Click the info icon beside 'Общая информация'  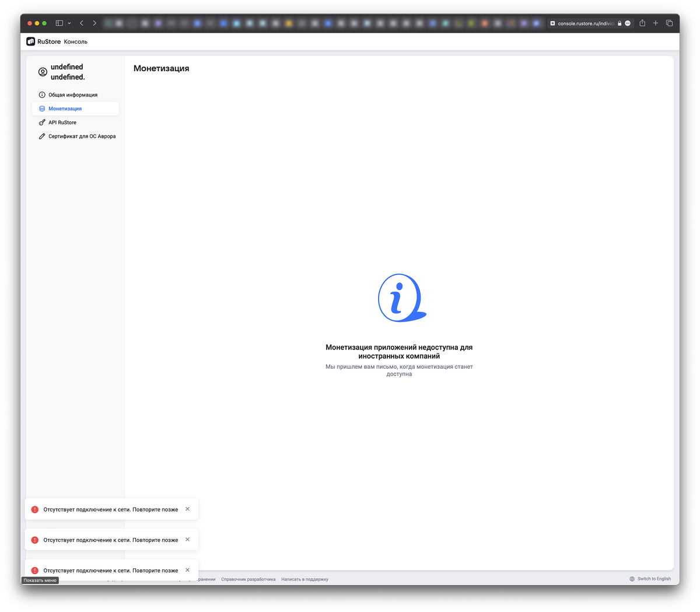tap(42, 95)
